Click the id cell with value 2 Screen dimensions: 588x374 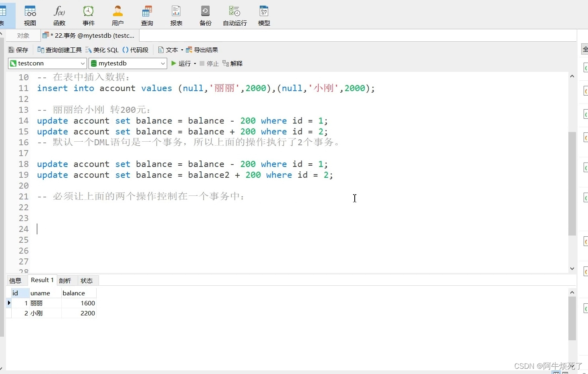20,313
